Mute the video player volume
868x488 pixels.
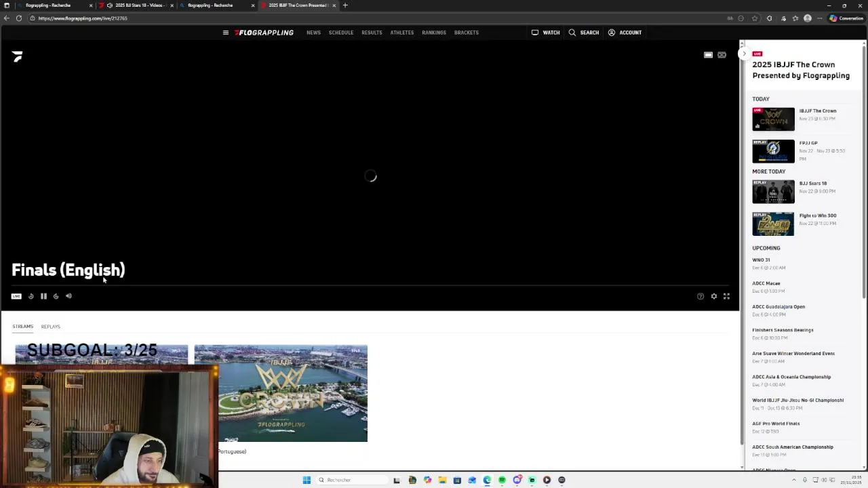(x=68, y=296)
